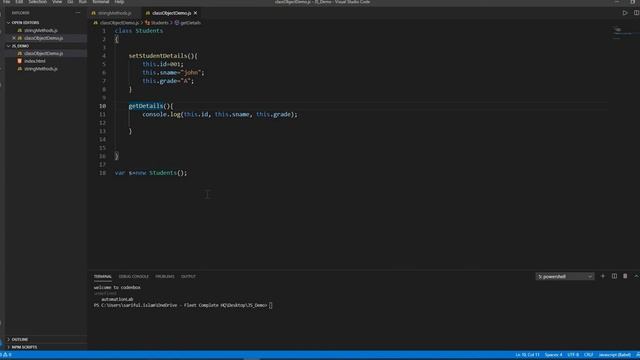Viewport: 640px width, 360px height.
Task: Change encoding via UTF-8 status item
Action: point(573,355)
